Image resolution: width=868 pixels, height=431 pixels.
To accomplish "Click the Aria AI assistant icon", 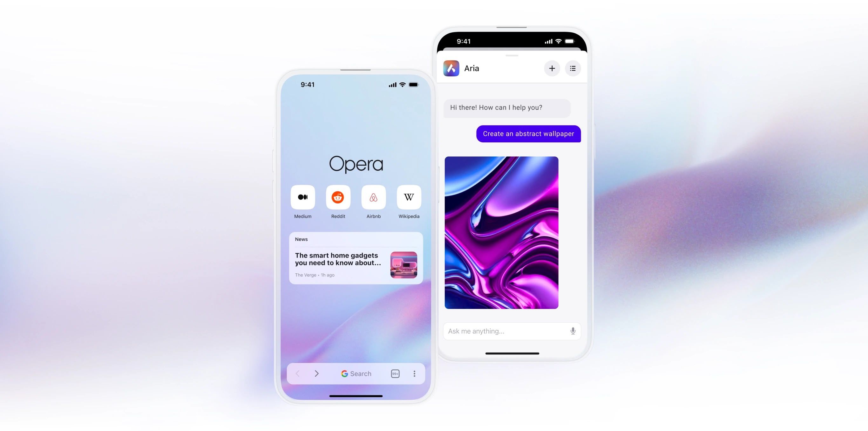I will coord(451,68).
